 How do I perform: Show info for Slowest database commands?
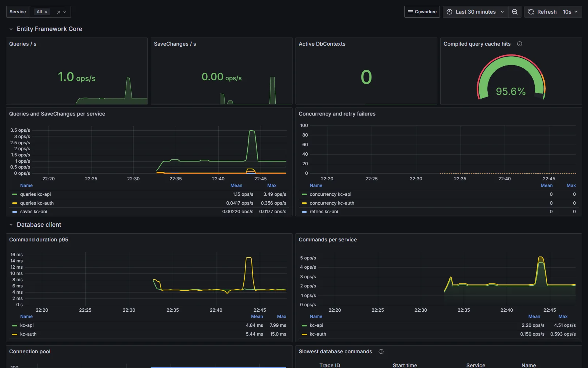tap(381, 351)
